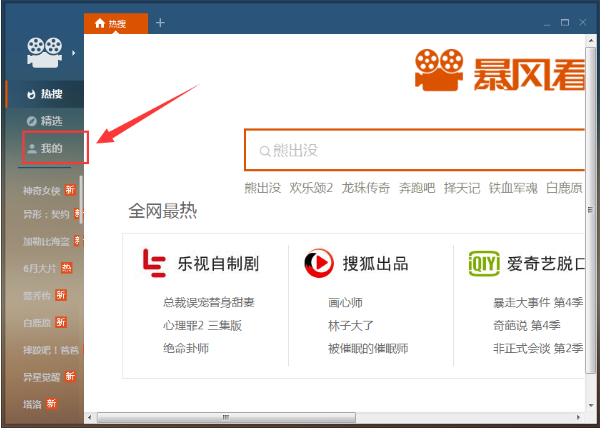Click 新 badge next to 楚乔传
600x429 pixels.
point(61,295)
